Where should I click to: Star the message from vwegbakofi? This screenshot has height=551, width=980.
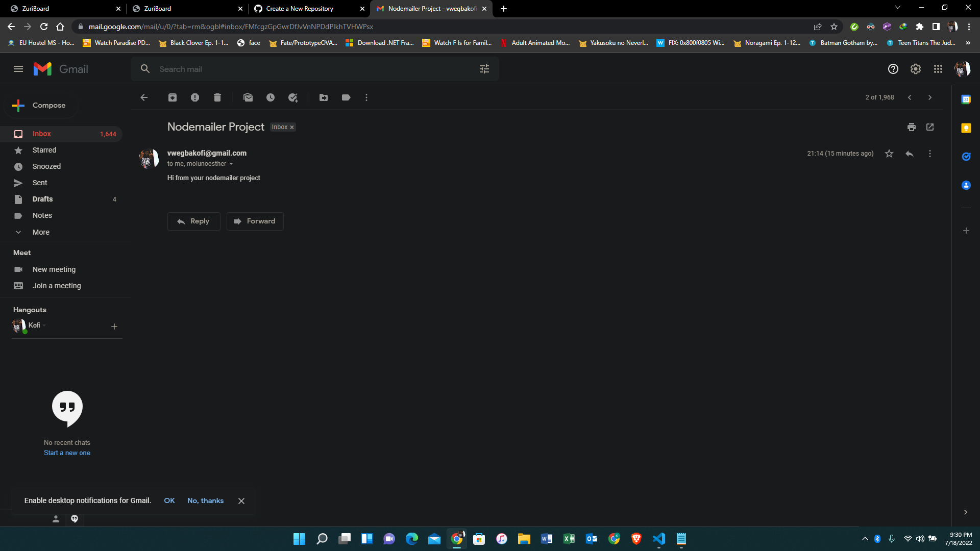889,153
